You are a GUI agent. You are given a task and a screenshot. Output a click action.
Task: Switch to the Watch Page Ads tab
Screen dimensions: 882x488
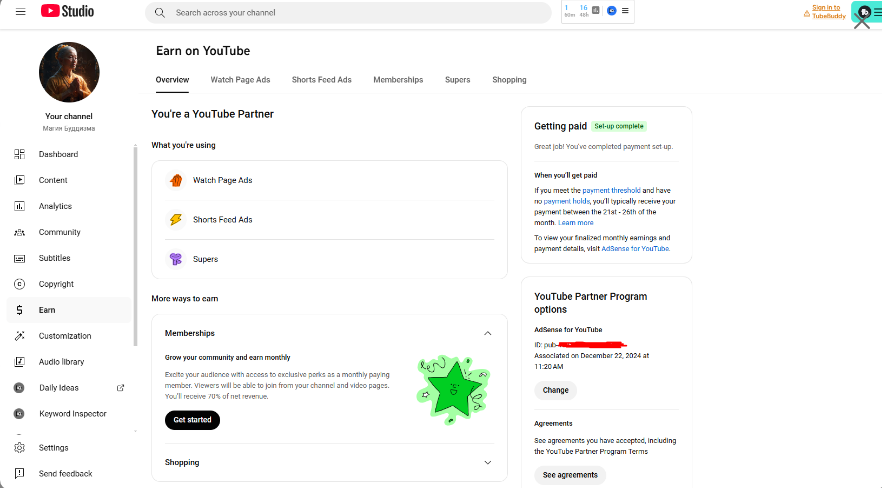tap(240, 80)
